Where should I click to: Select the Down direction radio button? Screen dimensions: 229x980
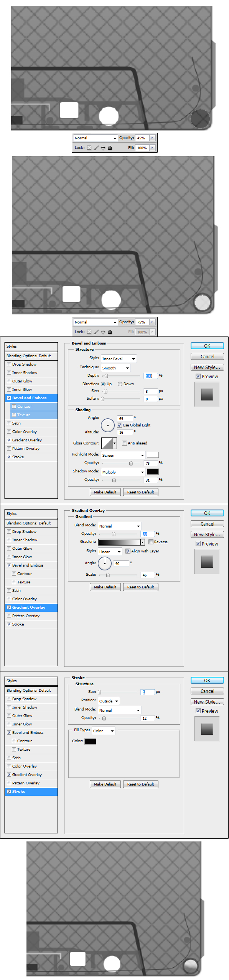tap(120, 384)
